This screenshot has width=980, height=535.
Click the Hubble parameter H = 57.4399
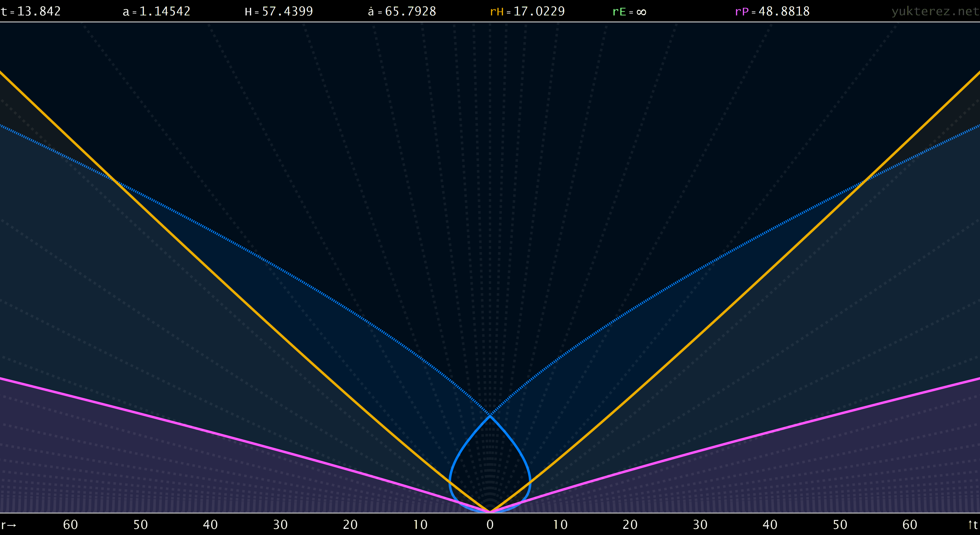click(279, 11)
